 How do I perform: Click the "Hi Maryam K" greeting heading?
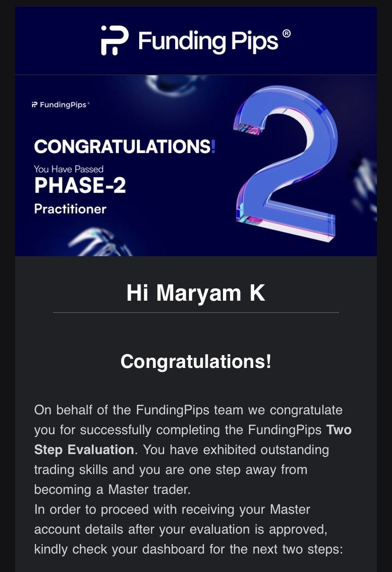(x=196, y=293)
